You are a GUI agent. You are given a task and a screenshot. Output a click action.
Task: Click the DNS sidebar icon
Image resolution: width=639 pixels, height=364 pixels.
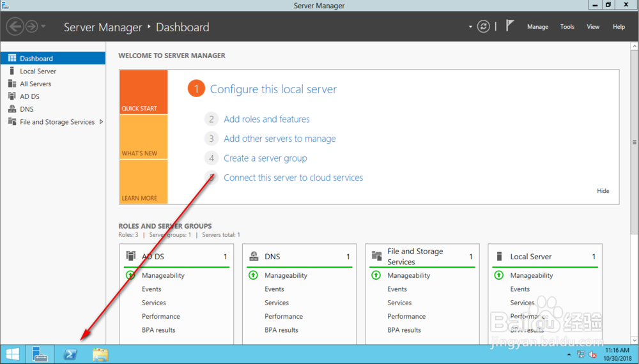(12, 109)
